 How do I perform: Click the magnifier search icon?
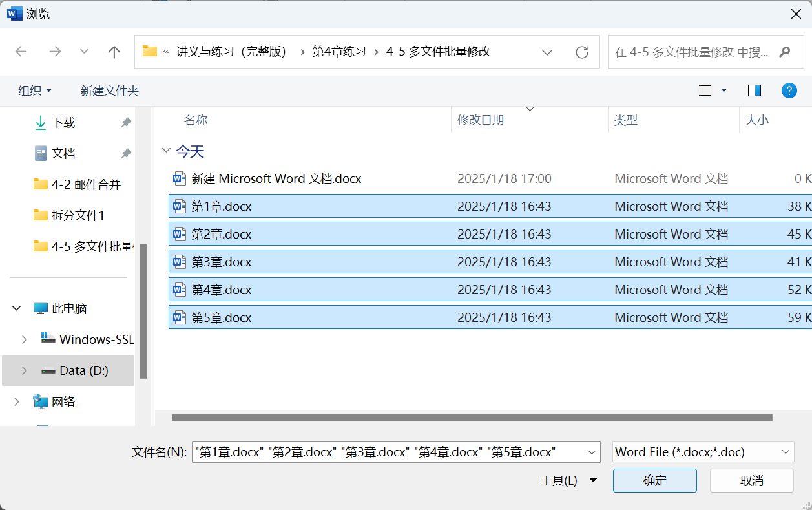pos(785,52)
